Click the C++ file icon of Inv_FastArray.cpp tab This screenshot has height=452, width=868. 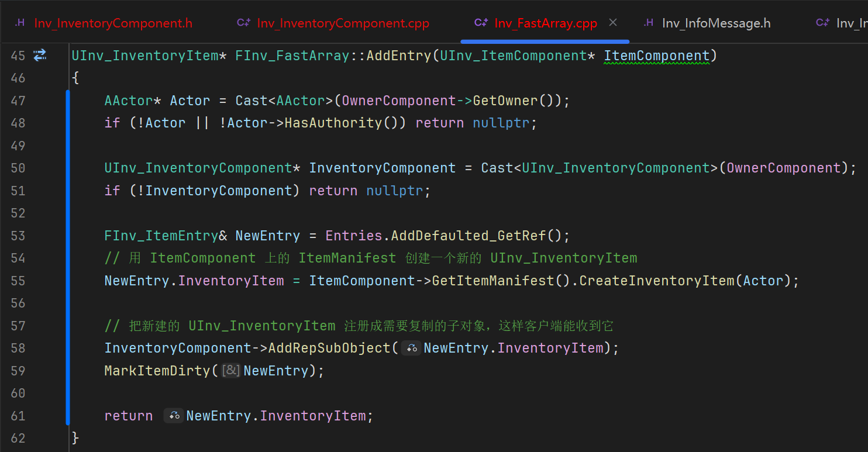pyautogui.click(x=481, y=23)
